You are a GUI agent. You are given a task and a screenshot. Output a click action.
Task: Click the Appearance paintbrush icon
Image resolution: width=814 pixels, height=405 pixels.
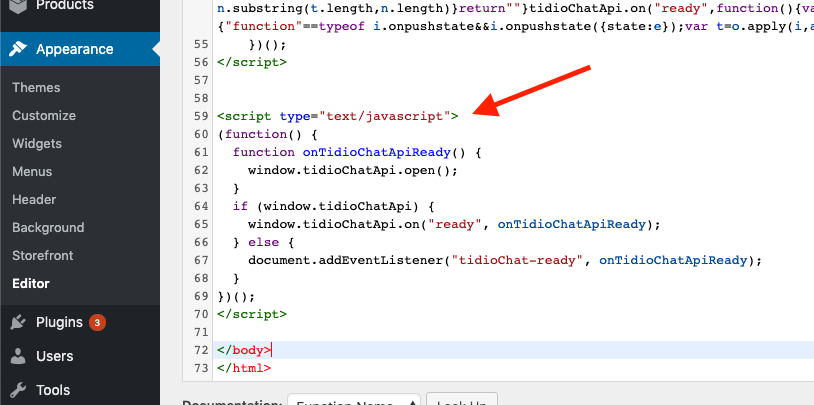click(x=18, y=49)
